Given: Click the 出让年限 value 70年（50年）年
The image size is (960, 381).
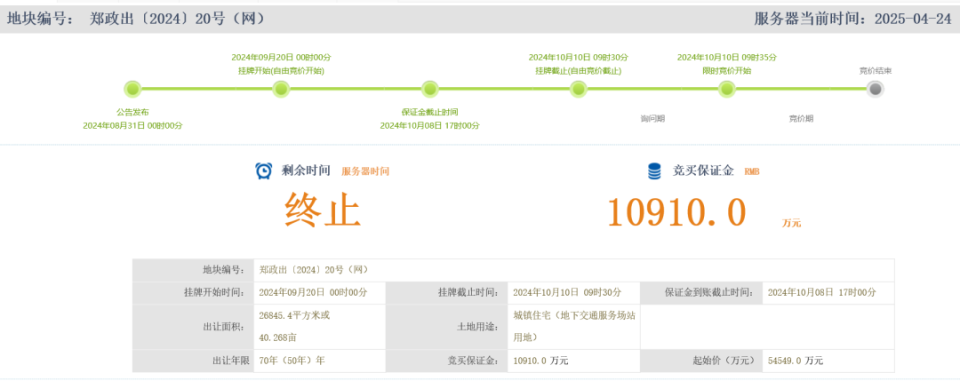Looking at the screenshot, I should 292,360.
